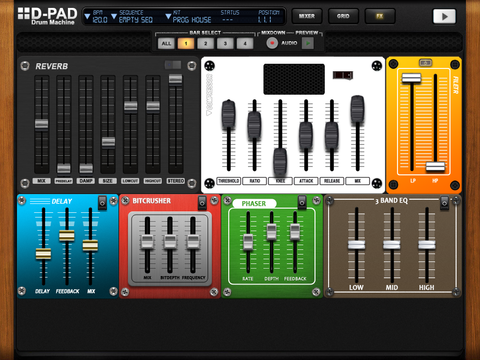Toggle the Reverb effect on/off switch
The height and width of the screenshot is (360, 480).
coord(173,65)
